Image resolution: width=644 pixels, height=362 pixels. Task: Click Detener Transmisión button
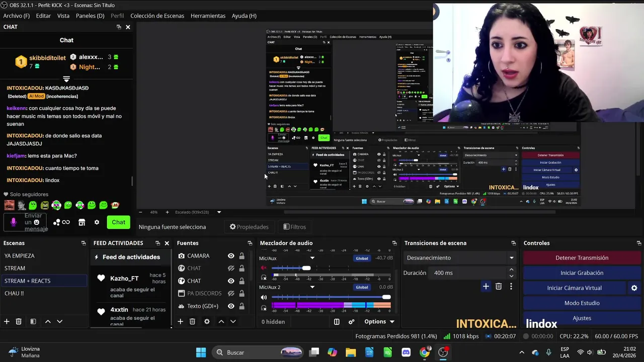click(x=582, y=258)
